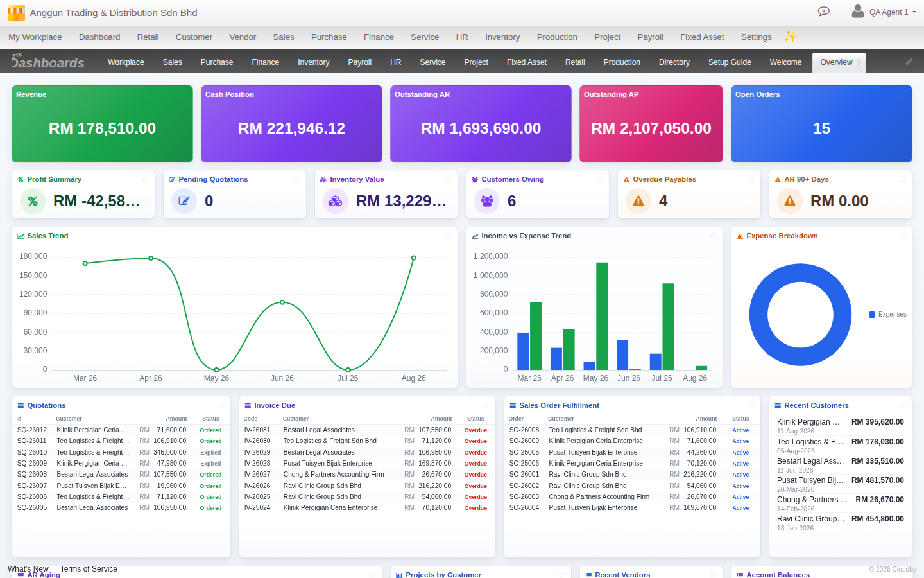Refresh the Pending Quotations widget
The width and height of the screenshot is (924, 578).
(296, 179)
